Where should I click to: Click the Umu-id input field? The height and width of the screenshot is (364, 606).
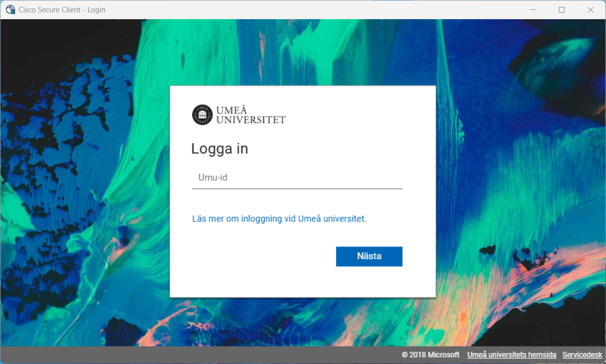[x=297, y=178]
